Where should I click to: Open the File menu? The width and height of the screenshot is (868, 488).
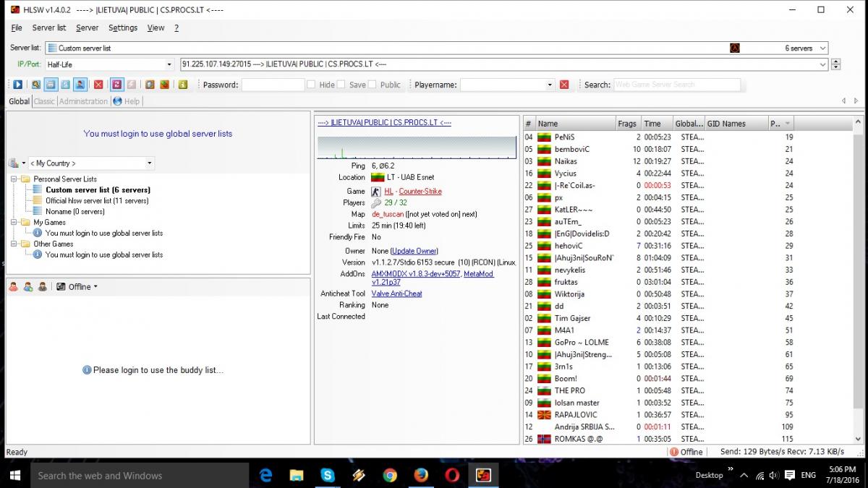coord(17,27)
